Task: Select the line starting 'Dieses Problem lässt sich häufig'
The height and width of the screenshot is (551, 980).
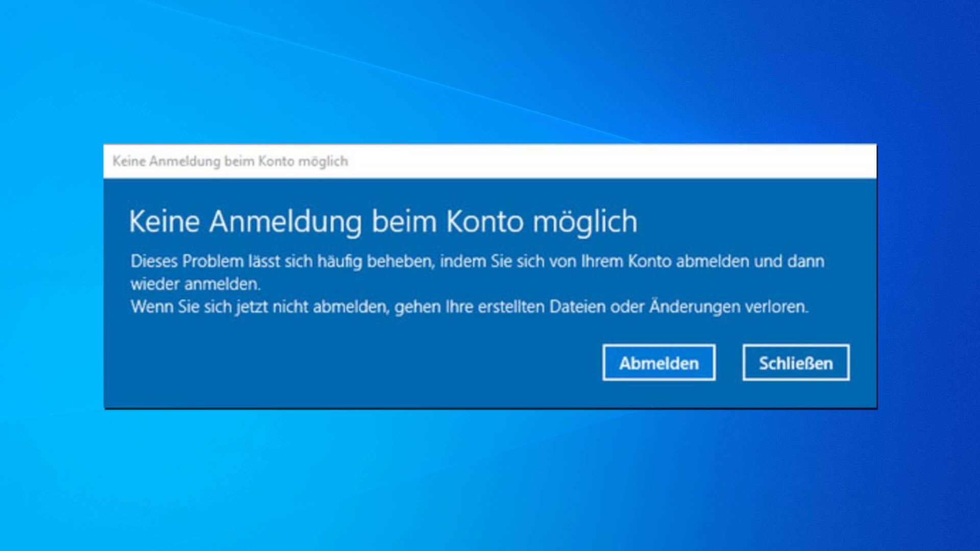Action: pos(477,261)
